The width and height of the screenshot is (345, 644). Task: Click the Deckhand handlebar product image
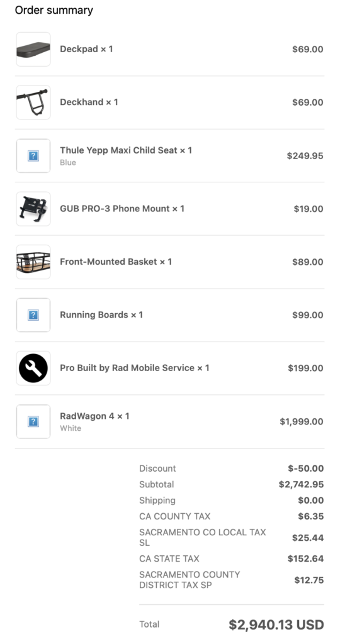(x=33, y=103)
